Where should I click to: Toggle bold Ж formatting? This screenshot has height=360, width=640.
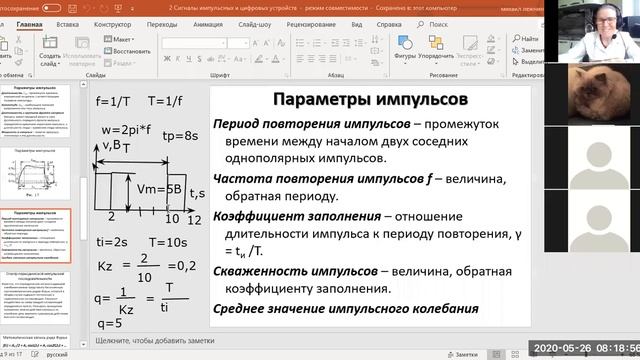[167, 59]
